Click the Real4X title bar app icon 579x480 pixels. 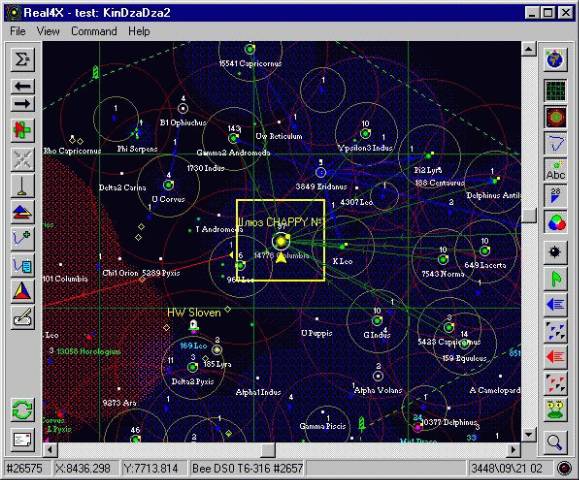[14, 13]
